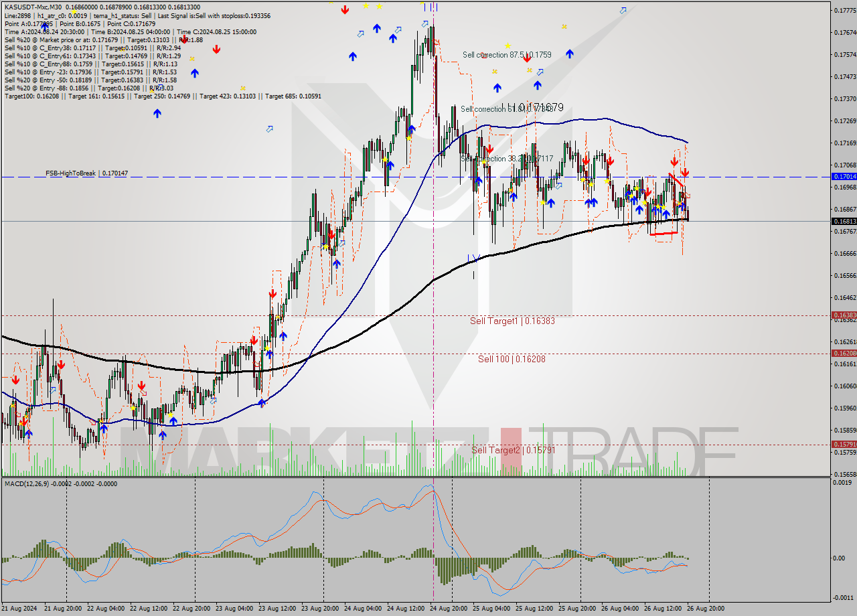Click the '21 Aug 2024' time axis label
Viewport: 857px width, 616px height.
click(x=19, y=609)
